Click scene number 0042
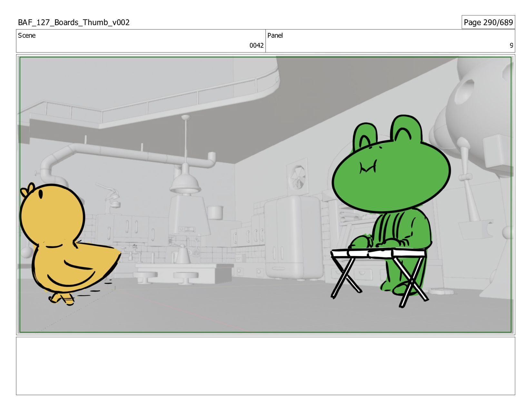532x411 pixels. (x=256, y=45)
